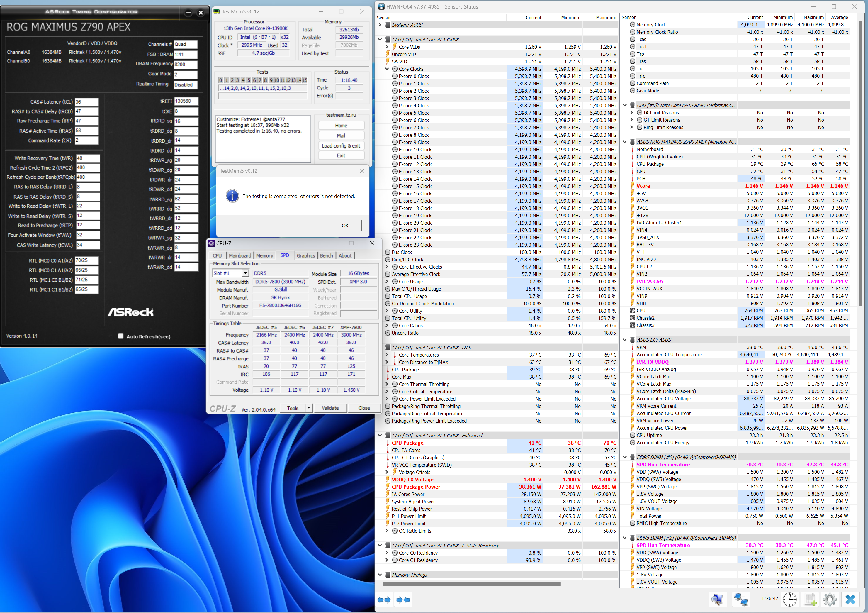Toggle test number 0 box in TestMem5

[x=221, y=80]
